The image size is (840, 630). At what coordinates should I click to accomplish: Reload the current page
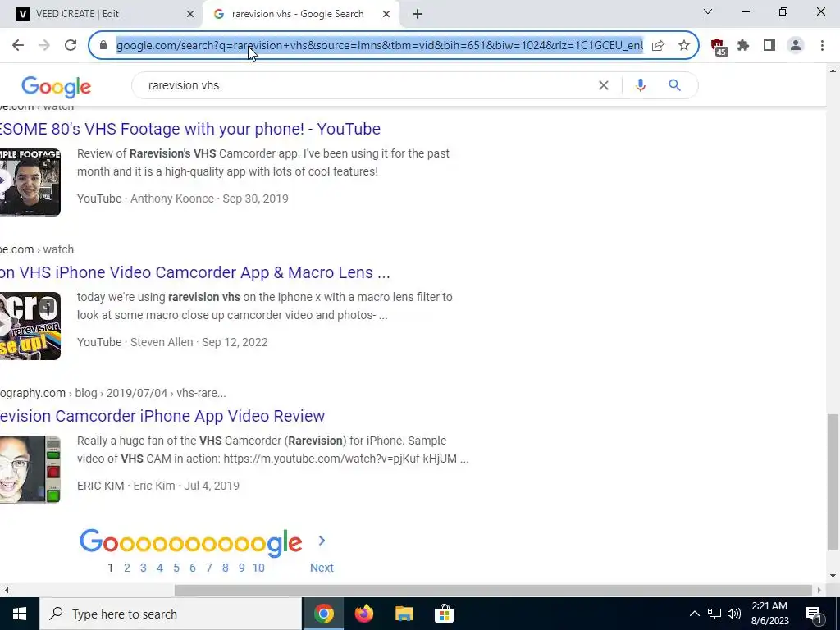pyautogui.click(x=71, y=45)
